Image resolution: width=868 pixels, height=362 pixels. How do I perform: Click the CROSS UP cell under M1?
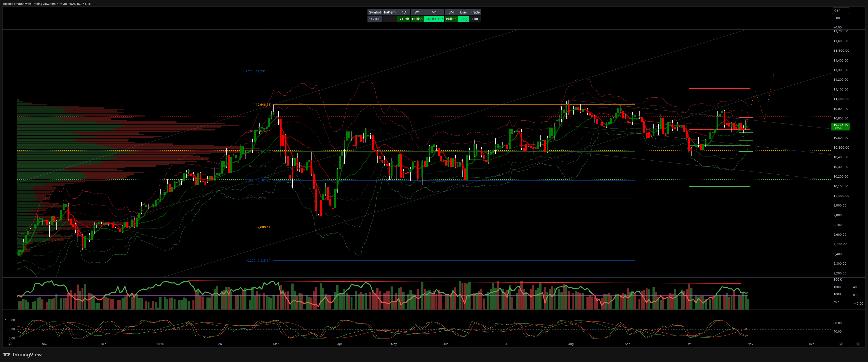(434, 19)
